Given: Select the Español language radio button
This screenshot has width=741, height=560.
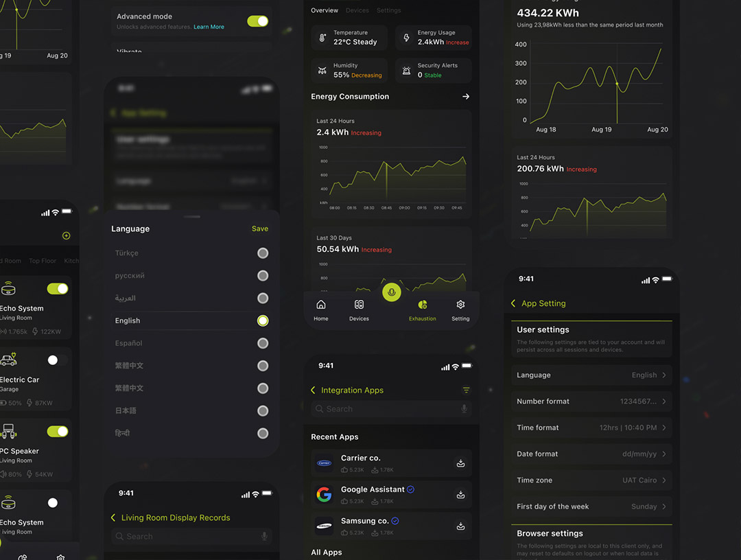Looking at the screenshot, I should coord(262,343).
